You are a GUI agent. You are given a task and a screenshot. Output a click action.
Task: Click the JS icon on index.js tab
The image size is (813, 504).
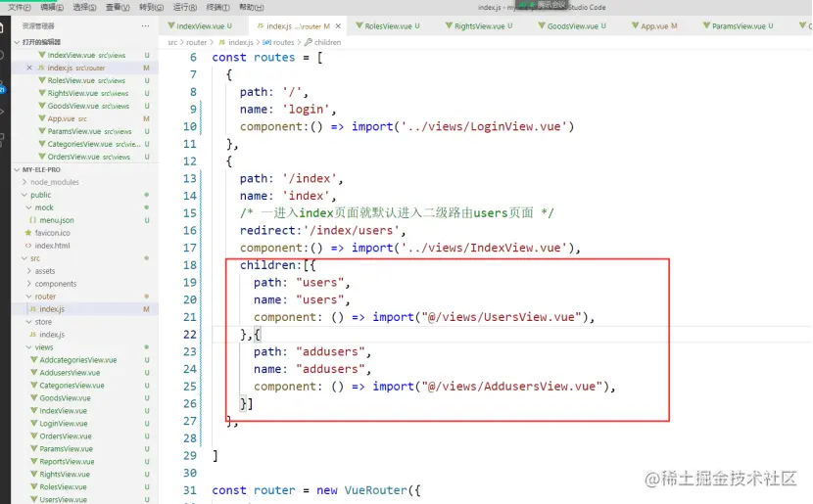coord(261,25)
